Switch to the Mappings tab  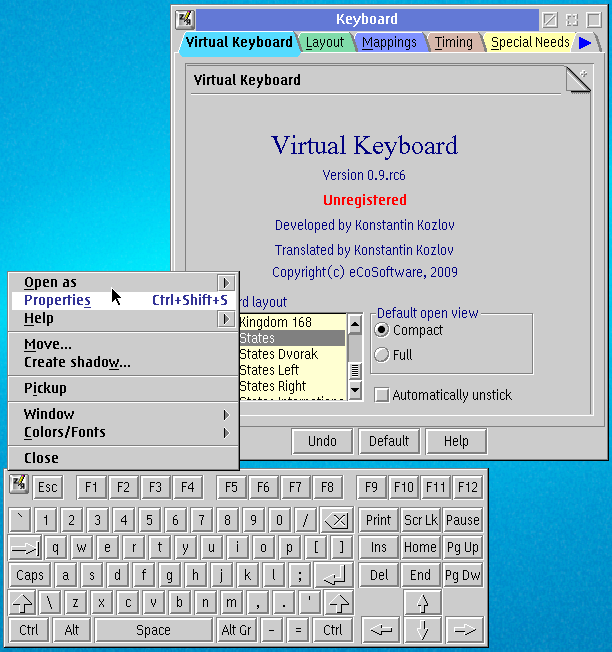coord(389,42)
